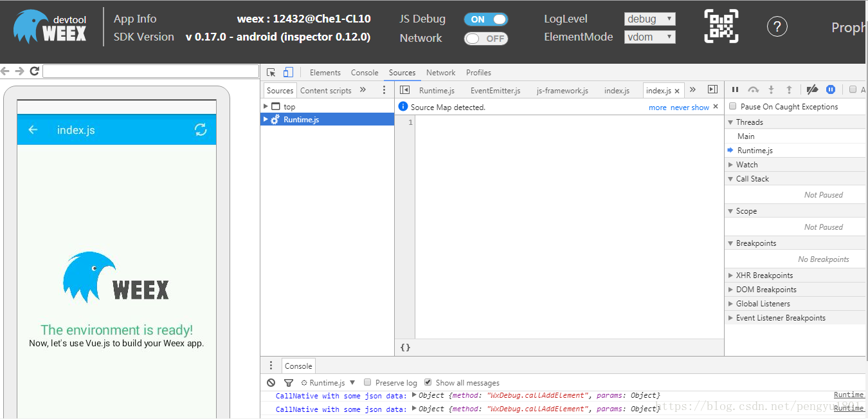Open the Sources navigator three-dot menu
Viewport: 868px width, 419px height.
384,90
